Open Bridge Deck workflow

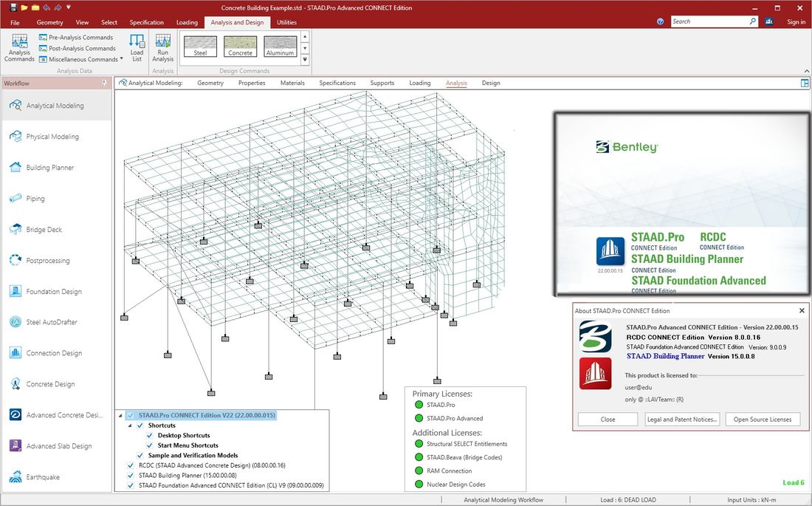coord(56,229)
